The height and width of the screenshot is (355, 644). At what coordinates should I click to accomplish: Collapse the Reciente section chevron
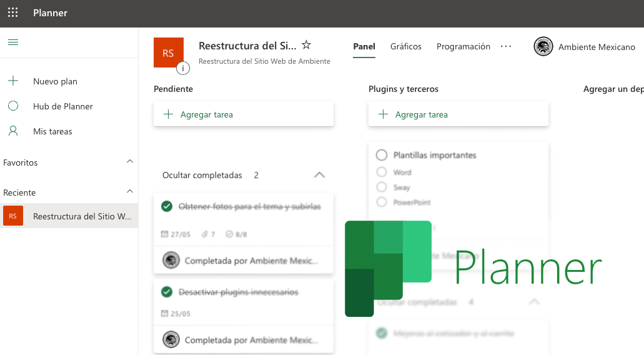pos(130,191)
